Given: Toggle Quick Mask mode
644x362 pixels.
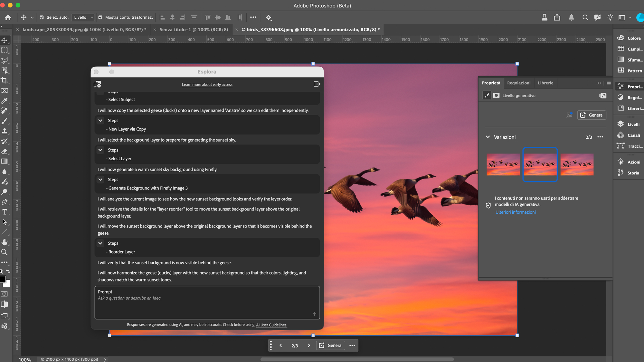Looking at the screenshot, I should tap(5, 294).
